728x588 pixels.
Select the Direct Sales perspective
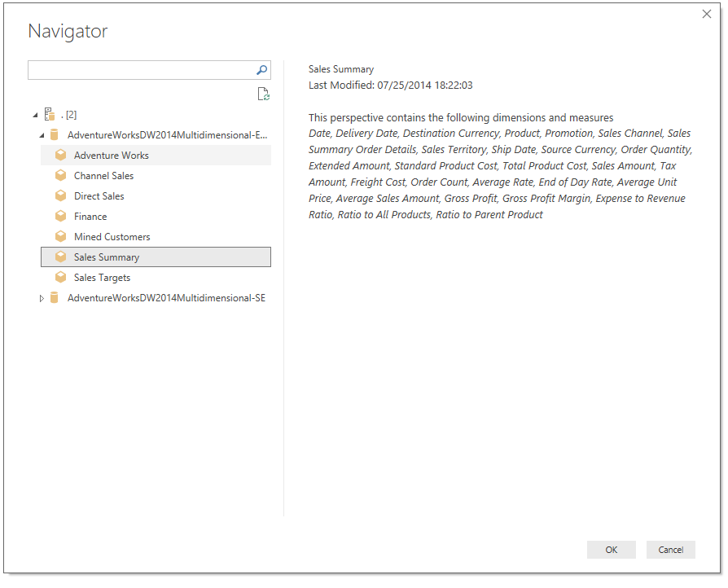156,196
